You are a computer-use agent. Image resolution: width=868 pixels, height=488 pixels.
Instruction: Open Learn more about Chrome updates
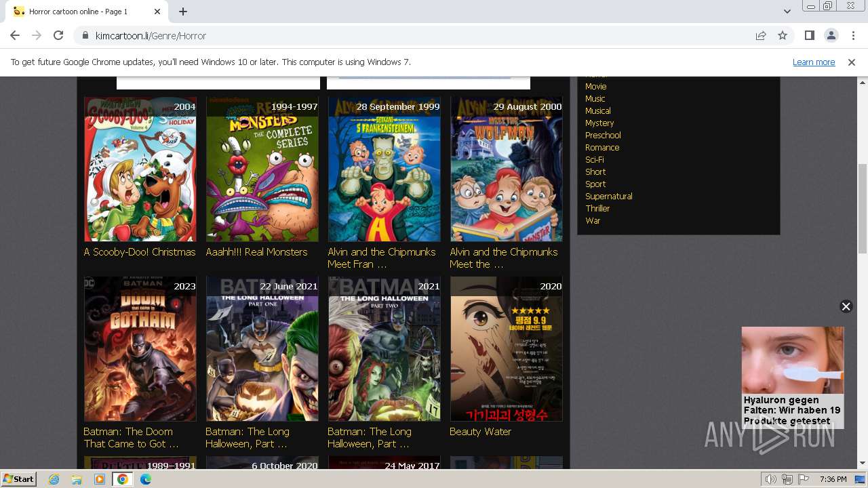click(x=814, y=62)
